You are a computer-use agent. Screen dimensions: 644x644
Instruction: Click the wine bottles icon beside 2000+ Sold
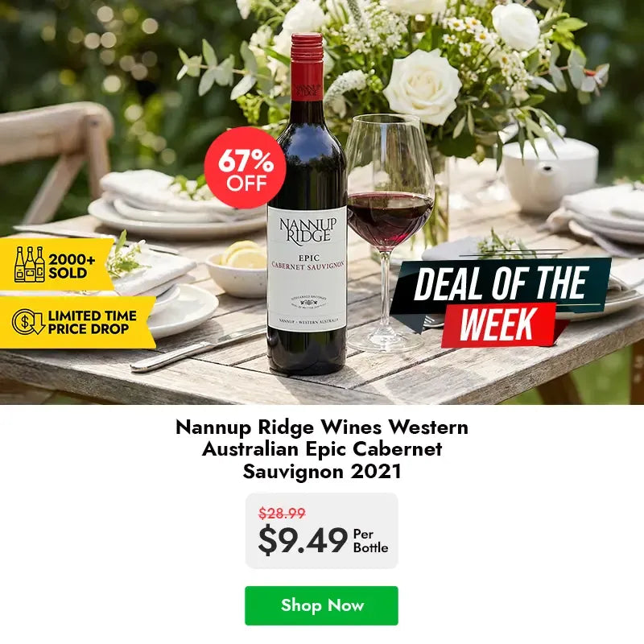pyautogui.click(x=30, y=265)
